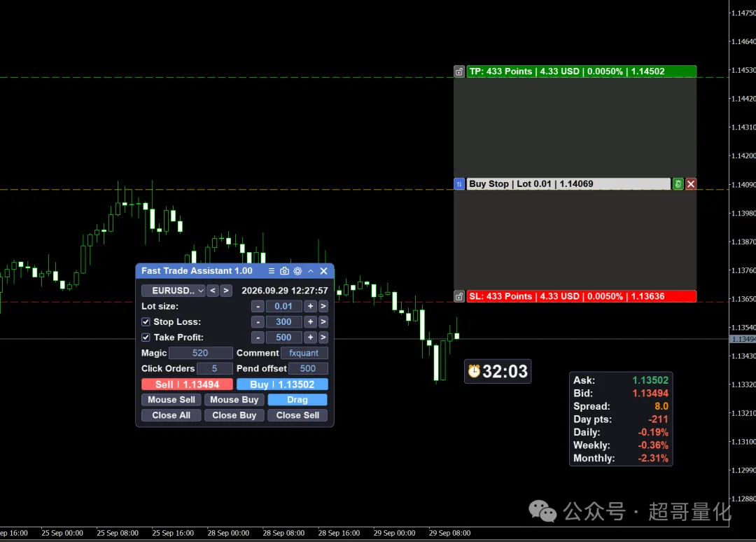The image size is (756, 542).
Task: Toggle the lock icon on TP line
Action: point(459,72)
